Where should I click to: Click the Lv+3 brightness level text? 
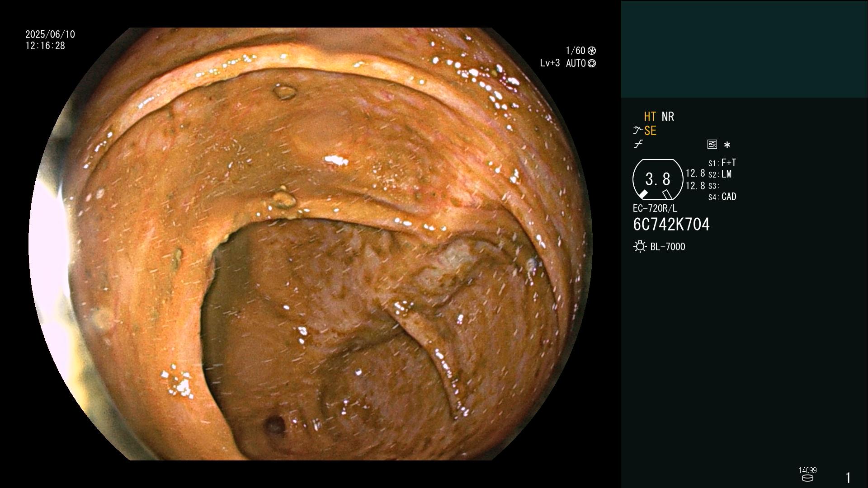click(x=550, y=63)
